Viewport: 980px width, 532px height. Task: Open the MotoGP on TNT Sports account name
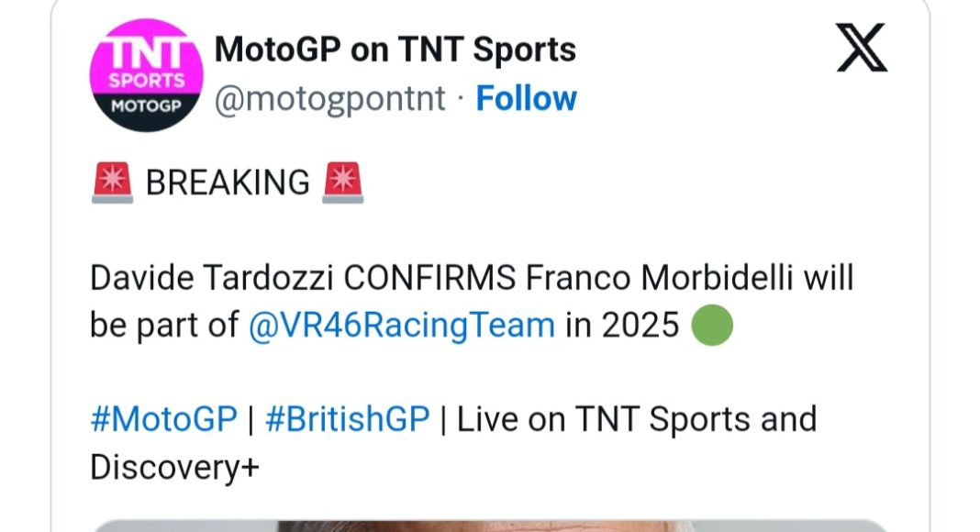[395, 50]
